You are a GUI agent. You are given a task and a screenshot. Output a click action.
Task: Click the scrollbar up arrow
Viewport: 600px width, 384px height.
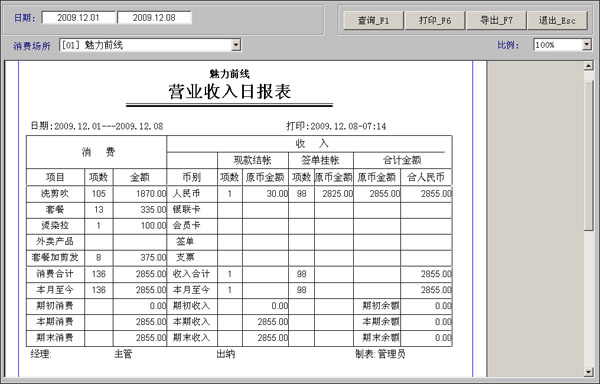pos(589,66)
